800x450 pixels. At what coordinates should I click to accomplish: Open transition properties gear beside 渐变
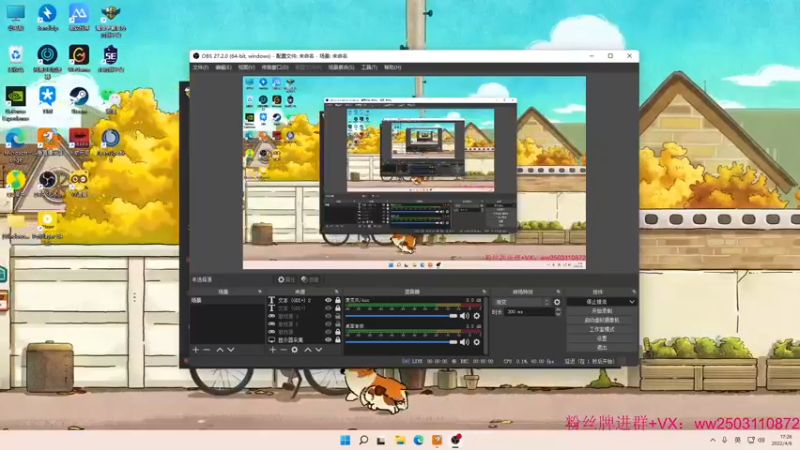pos(557,302)
